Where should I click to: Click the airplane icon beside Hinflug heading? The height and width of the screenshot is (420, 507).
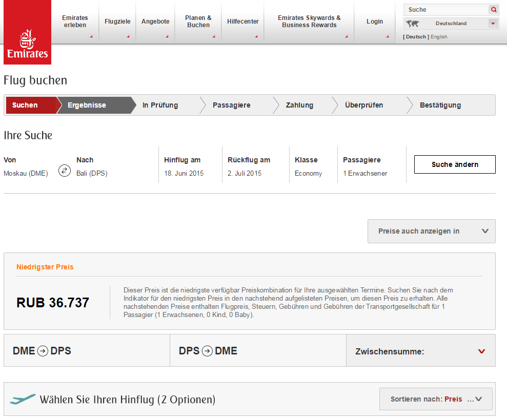23,400
